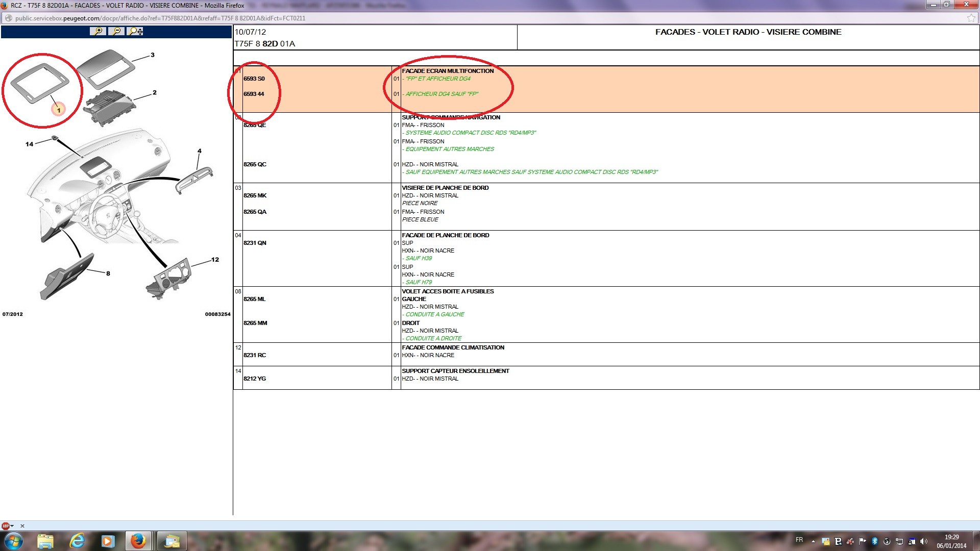
Task: Click part reference 8265 ML
Action: point(254,299)
